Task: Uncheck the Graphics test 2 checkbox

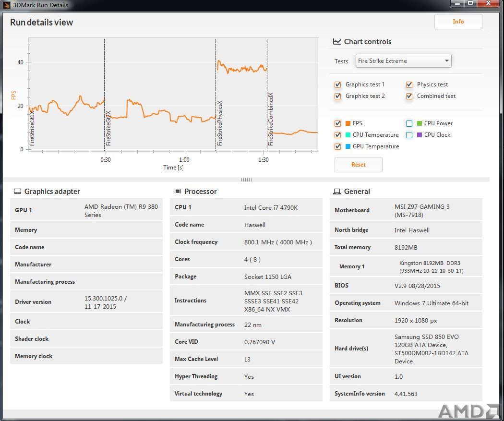Action: point(337,96)
